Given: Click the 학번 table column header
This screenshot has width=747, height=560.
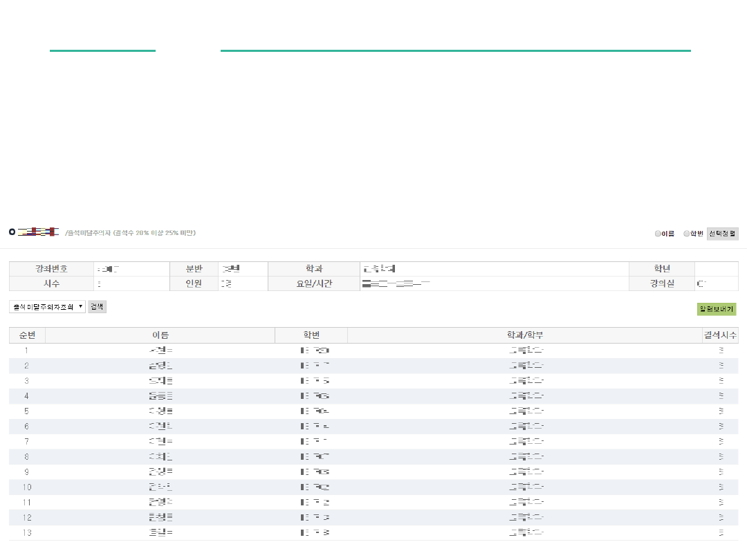Looking at the screenshot, I should point(311,335).
